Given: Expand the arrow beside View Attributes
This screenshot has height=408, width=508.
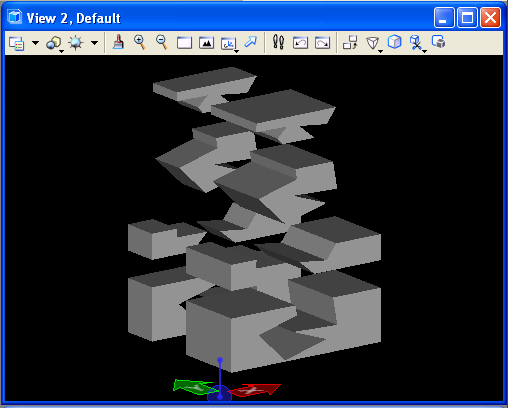Looking at the screenshot, I should [x=35, y=43].
